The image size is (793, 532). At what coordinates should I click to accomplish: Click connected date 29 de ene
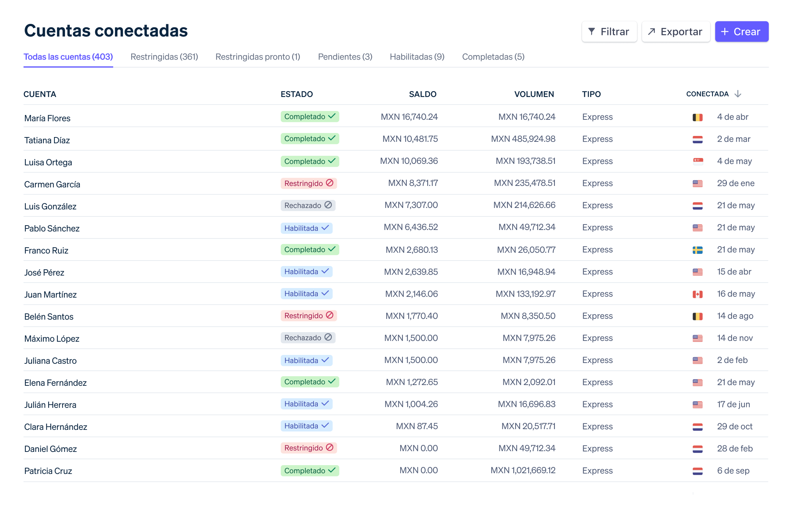pyautogui.click(x=736, y=183)
